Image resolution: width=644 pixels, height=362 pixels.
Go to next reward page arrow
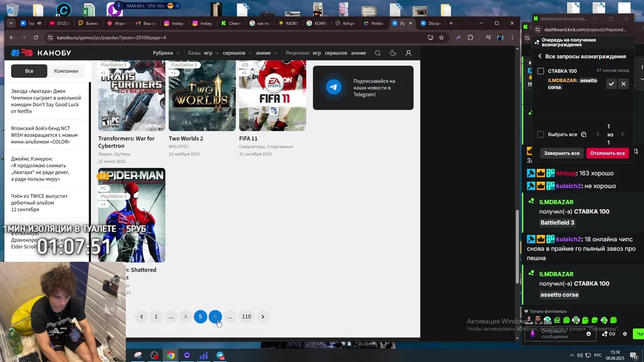[x=622, y=134]
